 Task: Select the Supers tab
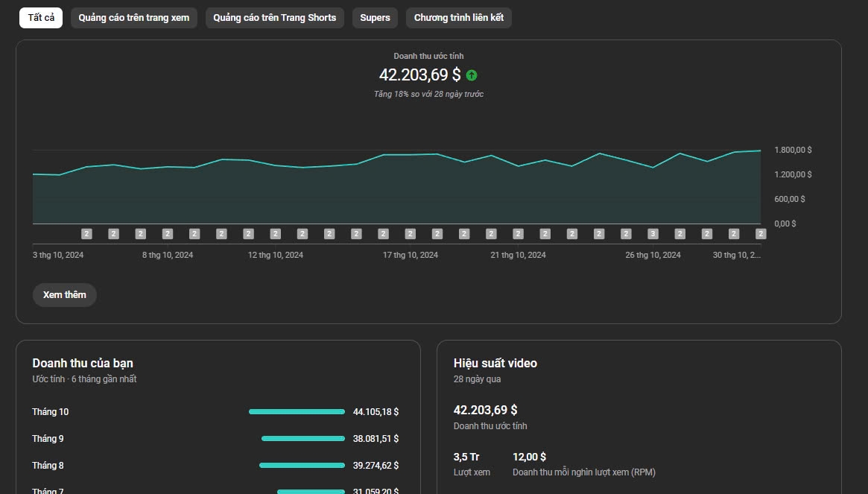coord(375,18)
